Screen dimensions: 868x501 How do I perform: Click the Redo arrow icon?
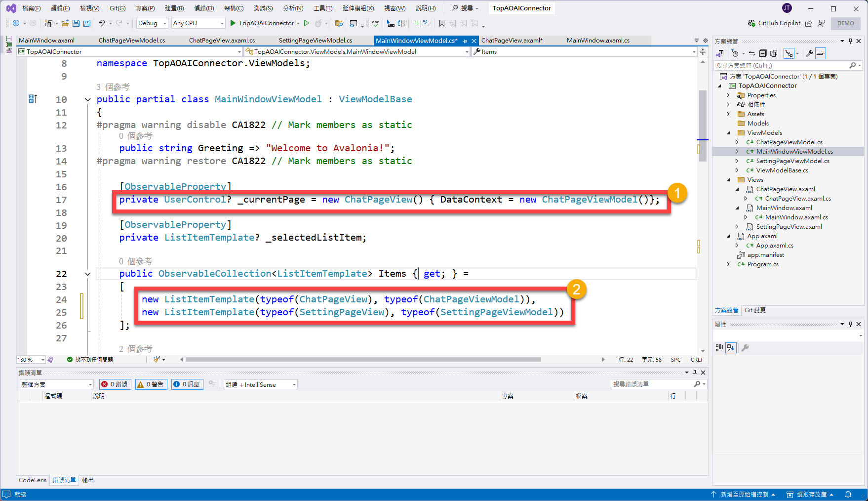pyautogui.click(x=119, y=23)
